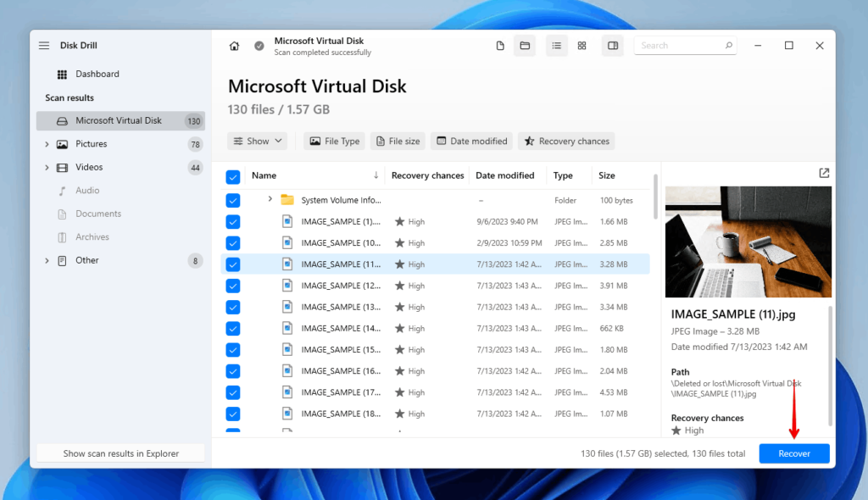868x500 pixels.
Task: Open the Show filter dropdown
Action: 257,142
